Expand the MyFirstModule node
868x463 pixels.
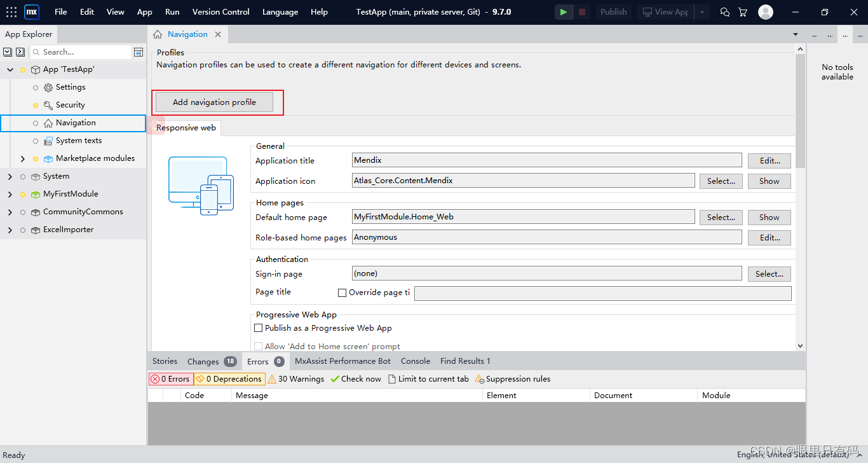(x=10, y=194)
